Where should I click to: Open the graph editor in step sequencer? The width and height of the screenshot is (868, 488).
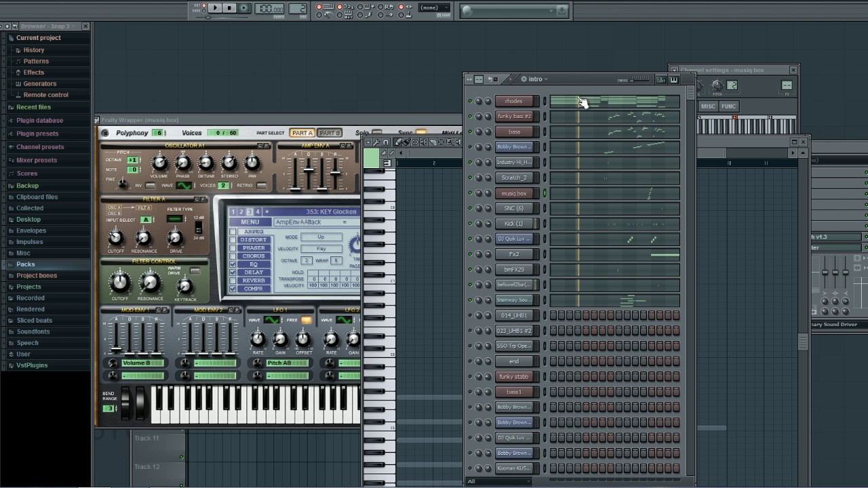(x=660, y=79)
